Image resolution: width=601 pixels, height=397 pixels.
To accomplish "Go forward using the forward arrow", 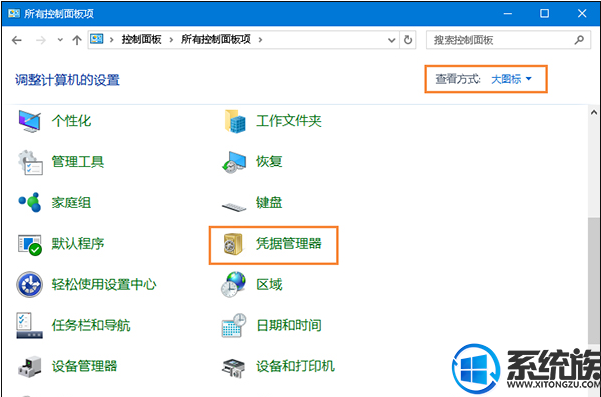I will (x=40, y=40).
